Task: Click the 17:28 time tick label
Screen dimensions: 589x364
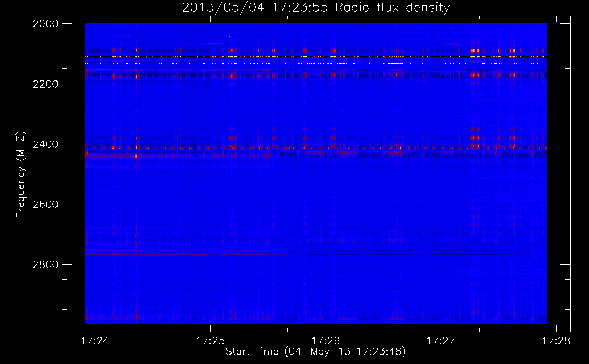Action: (556, 341)
